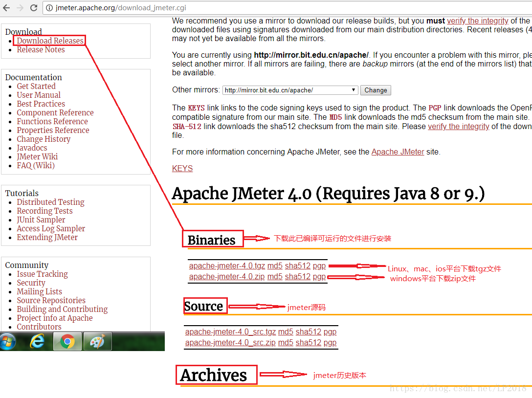Click the Archives section heading

click(213, 376)
